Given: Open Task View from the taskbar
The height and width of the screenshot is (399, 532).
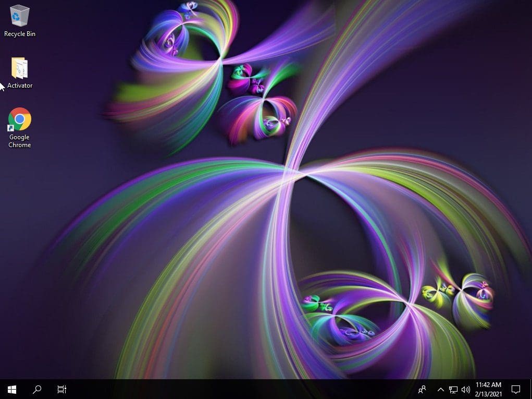Looking at the screenshot, I should 61,389.
